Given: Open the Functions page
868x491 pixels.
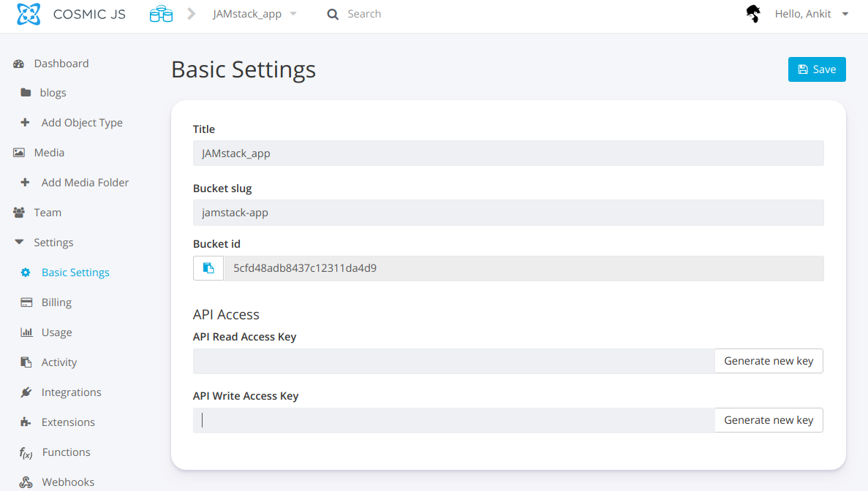Looking at the screenshot, I should [67, 452].
